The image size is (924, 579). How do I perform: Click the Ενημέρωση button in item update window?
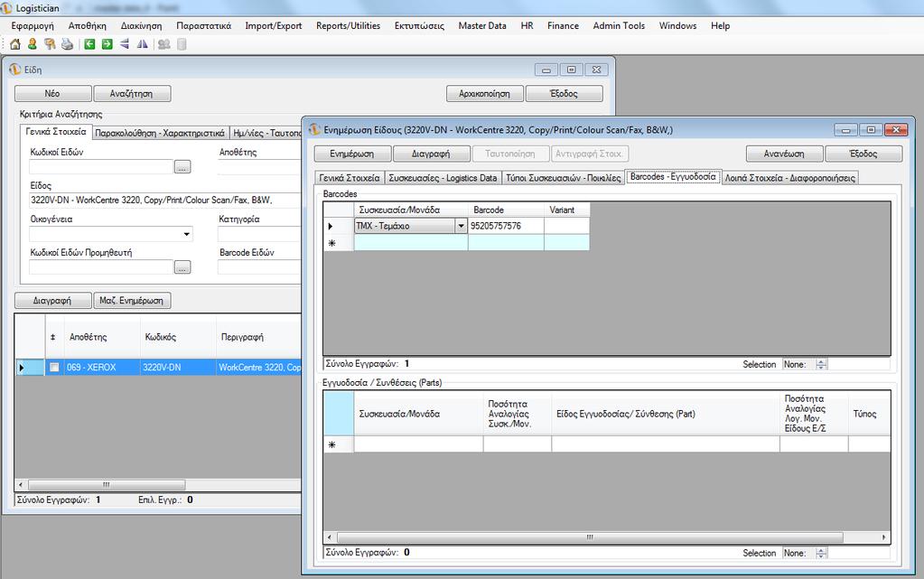pos(351,154)
